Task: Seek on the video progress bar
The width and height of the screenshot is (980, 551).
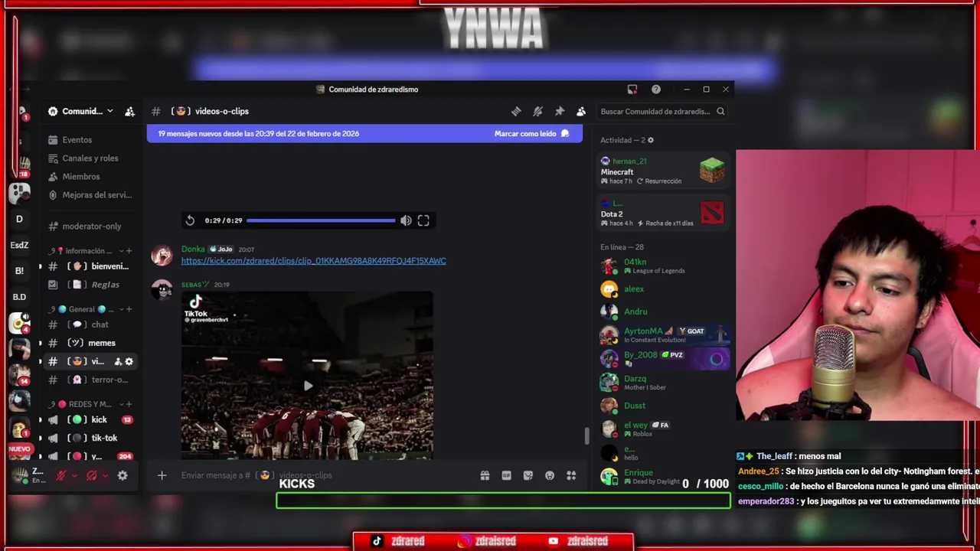Action: click(x=321, y=220)
